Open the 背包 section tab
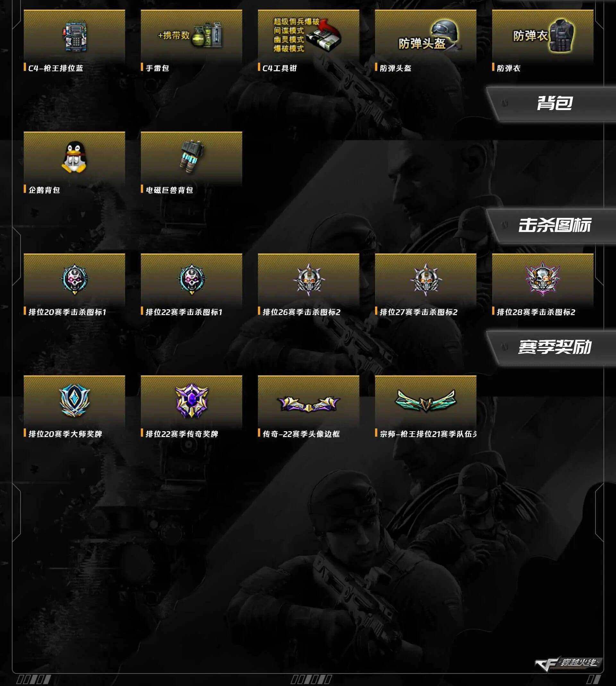The width and height of the screenshot is (616, 686). click(551, 104)
